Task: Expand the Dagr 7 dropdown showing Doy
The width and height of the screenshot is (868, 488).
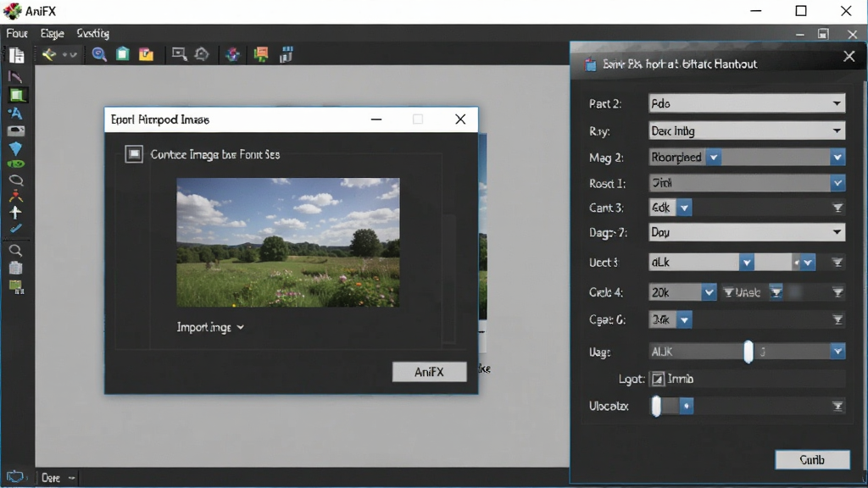Action: [747, 232]
